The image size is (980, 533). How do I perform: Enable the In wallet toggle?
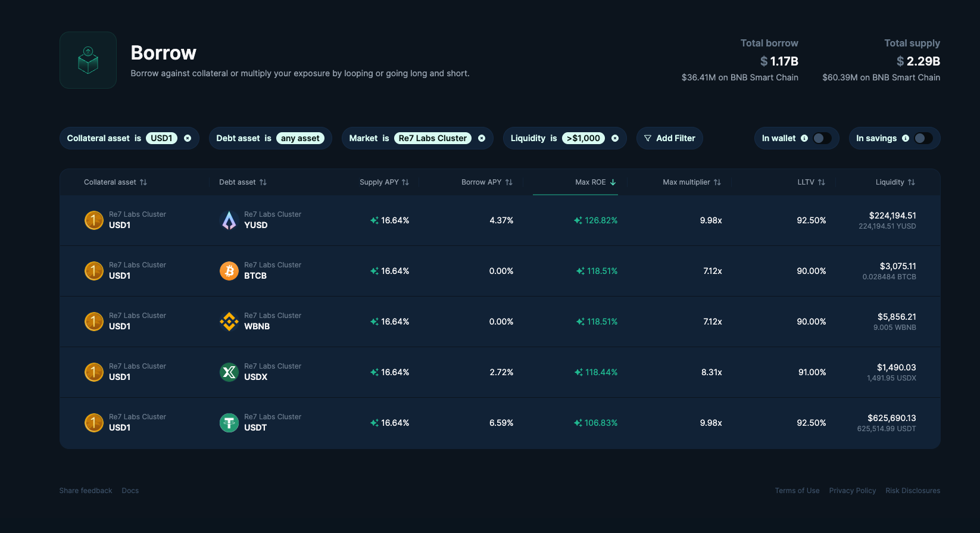tap(822, 138)
